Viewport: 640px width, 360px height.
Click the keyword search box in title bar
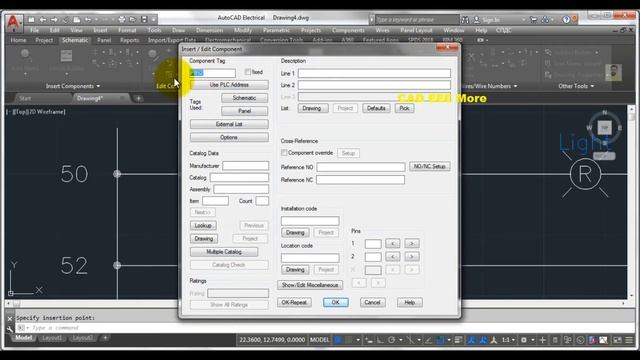[416, 20]
